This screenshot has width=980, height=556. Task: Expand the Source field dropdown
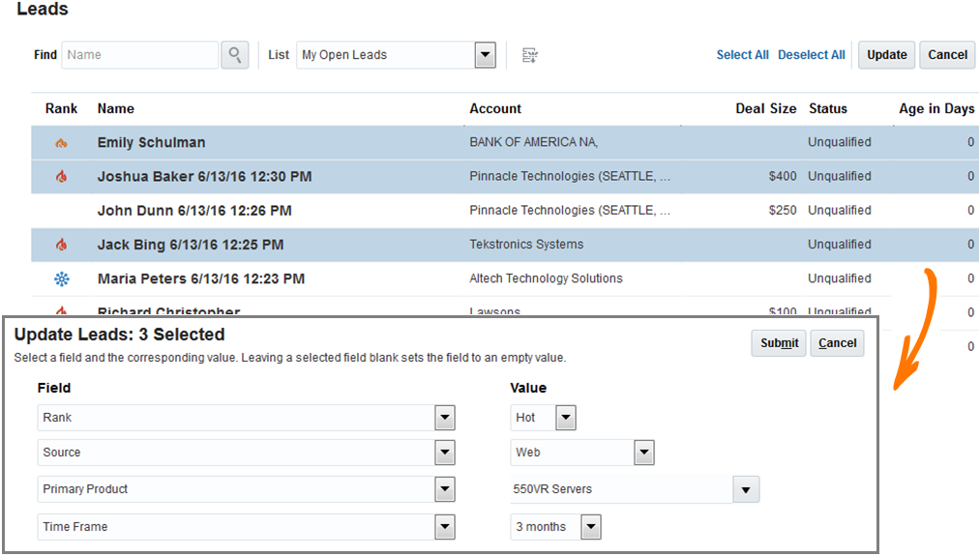click(x=444, y=453)
